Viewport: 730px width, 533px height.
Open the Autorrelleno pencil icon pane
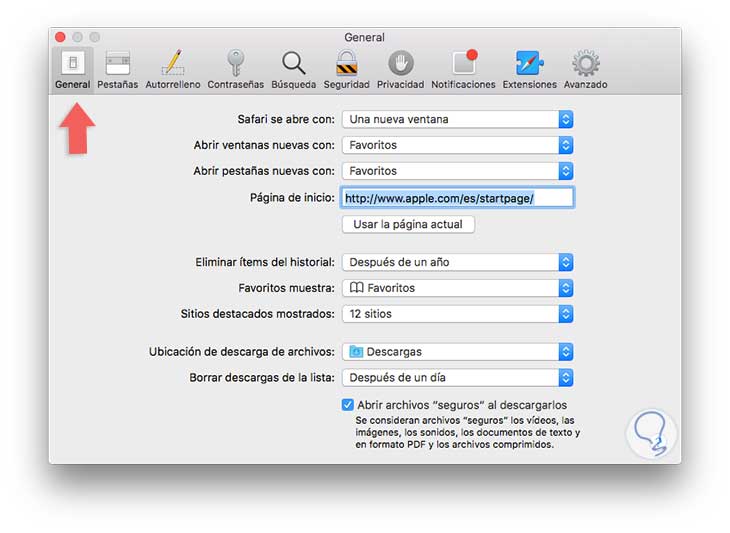click(173, 70)
